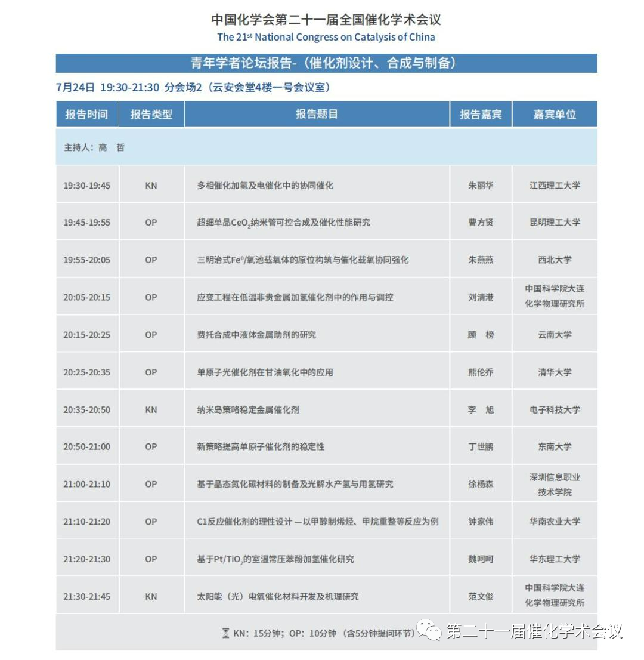Screen dimensions: 644x660
Task: Click affiliation 深圳信息职业技术学院
Action: coord(555,485)
